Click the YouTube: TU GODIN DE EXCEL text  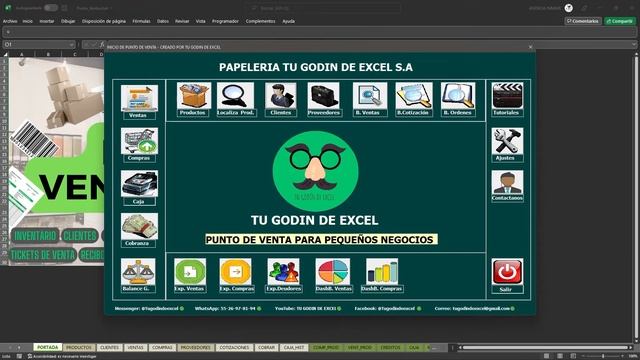coord(305,309)
